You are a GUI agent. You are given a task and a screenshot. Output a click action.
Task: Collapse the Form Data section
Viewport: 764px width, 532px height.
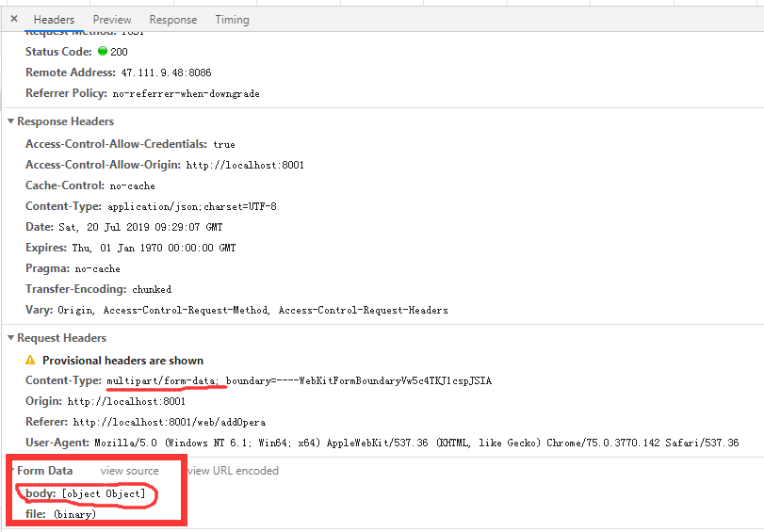point(11,471)
